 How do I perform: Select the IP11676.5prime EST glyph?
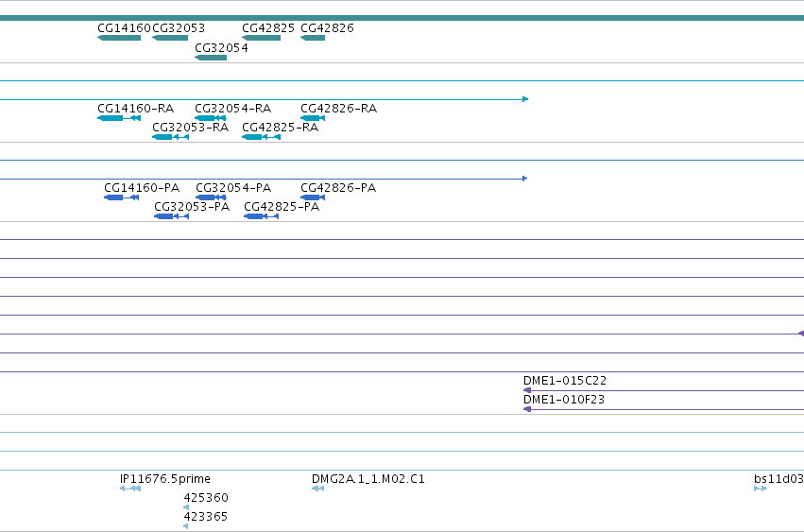click(x=130, y=489)
